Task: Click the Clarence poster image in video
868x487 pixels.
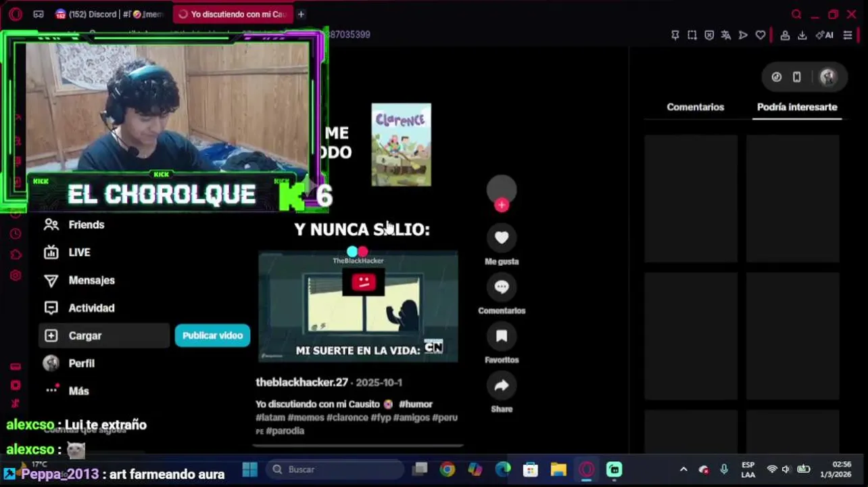Action: [x=401, y=145]
